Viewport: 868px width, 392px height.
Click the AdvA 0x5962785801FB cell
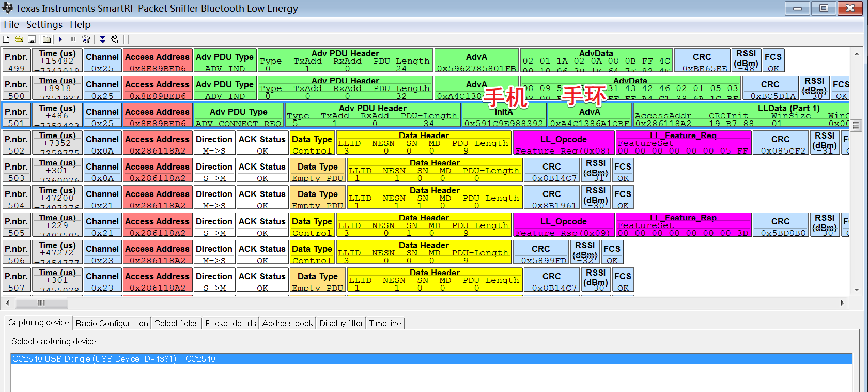[476, 61]
